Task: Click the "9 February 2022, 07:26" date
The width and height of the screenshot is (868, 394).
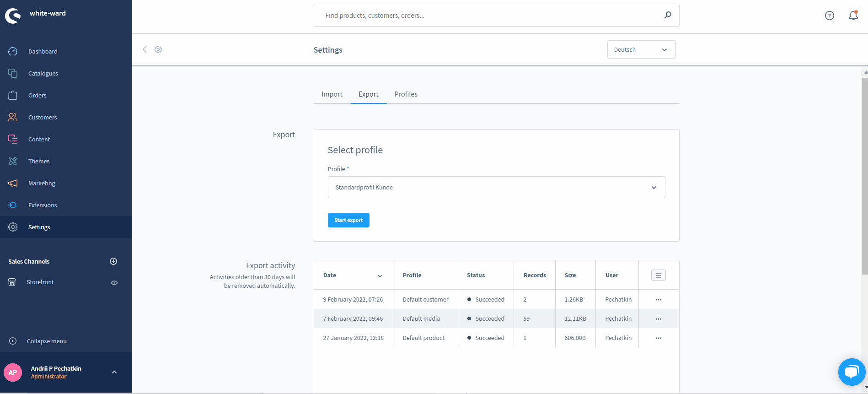Action: tap(353, 299)
